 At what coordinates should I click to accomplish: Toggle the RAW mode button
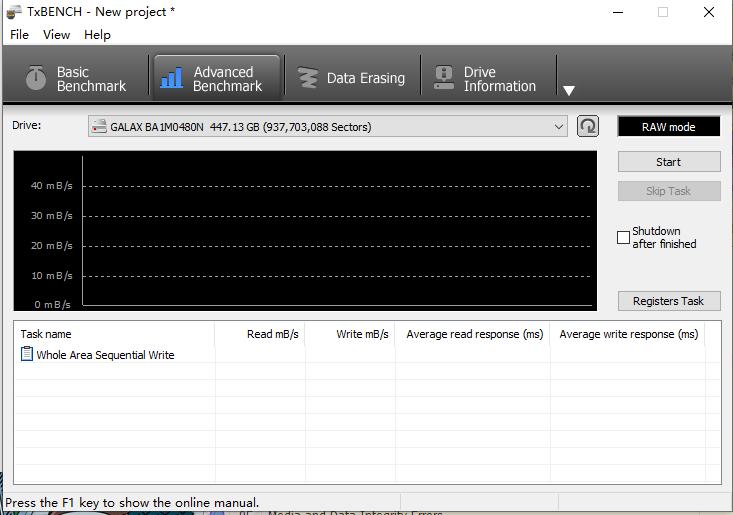[668, 127]
